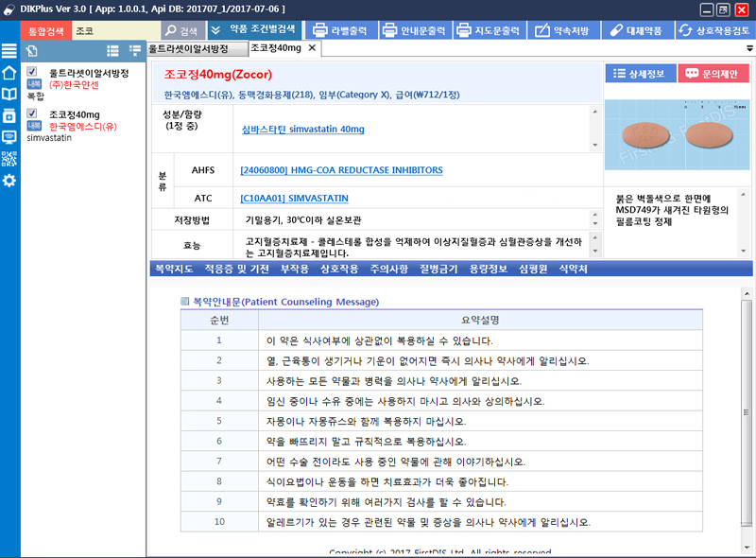756x558 pixels.
Task: Click the monitor icon in the sidebar
Action: pos(9,137)
